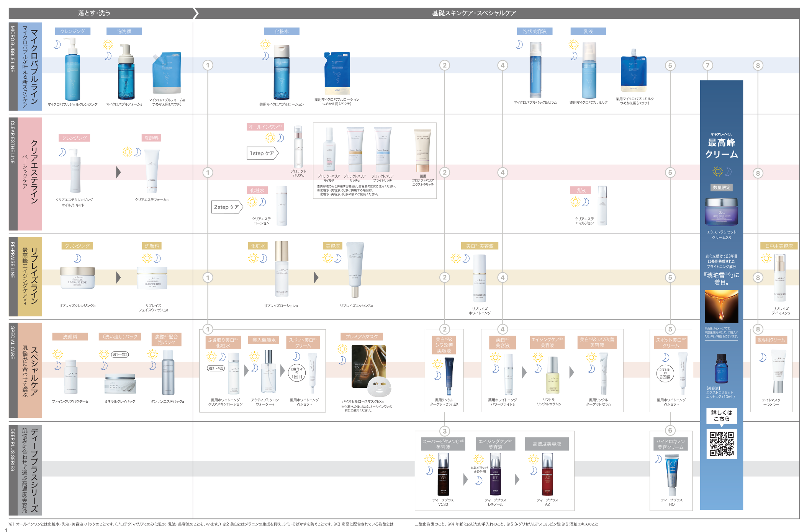The image size is (812, 532).
Task: Click the moon icon beside ナイトマスク product
Action: click(x=763, y=357)
